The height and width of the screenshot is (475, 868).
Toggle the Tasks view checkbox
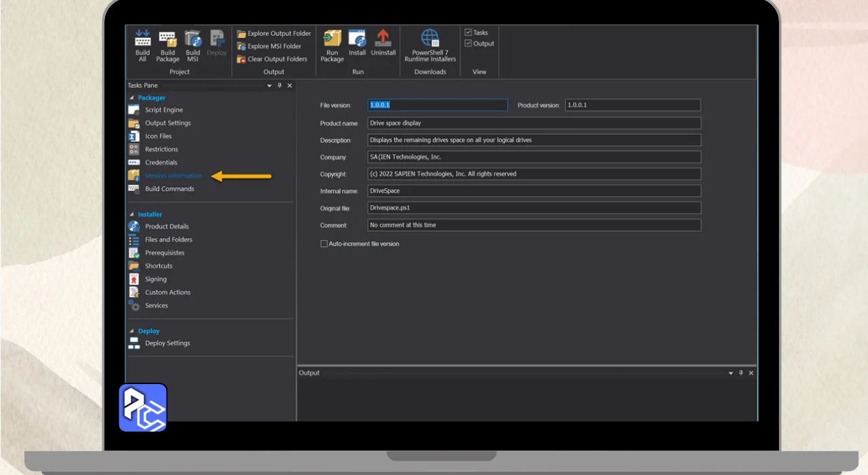468,33
